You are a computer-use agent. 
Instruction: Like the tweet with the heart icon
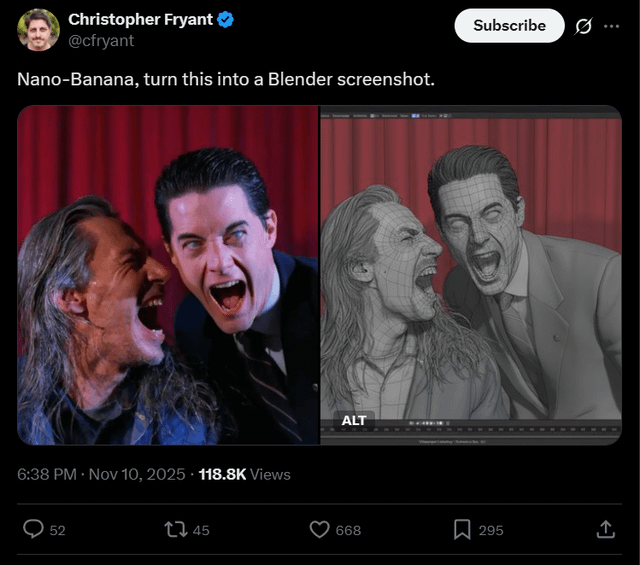coord(320,529)
